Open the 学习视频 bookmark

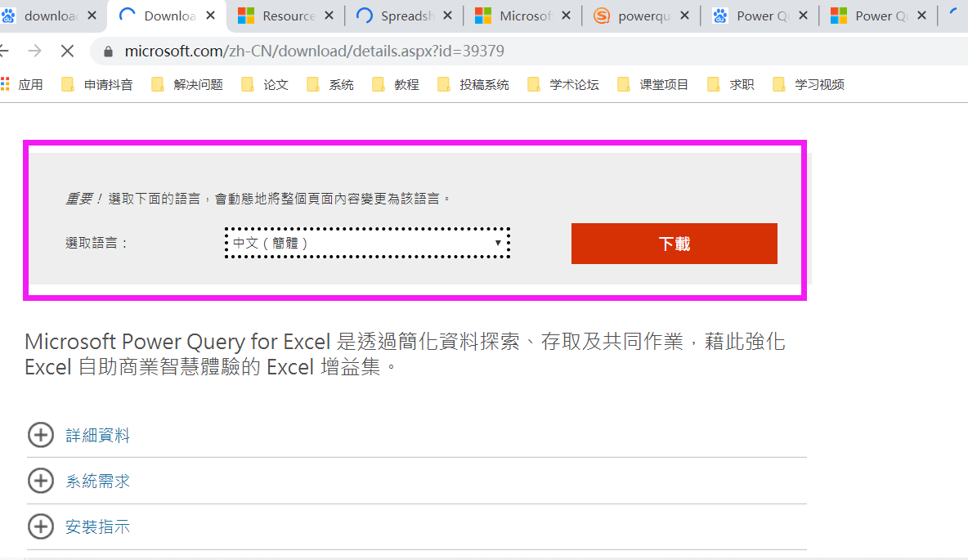coord(818,83)
